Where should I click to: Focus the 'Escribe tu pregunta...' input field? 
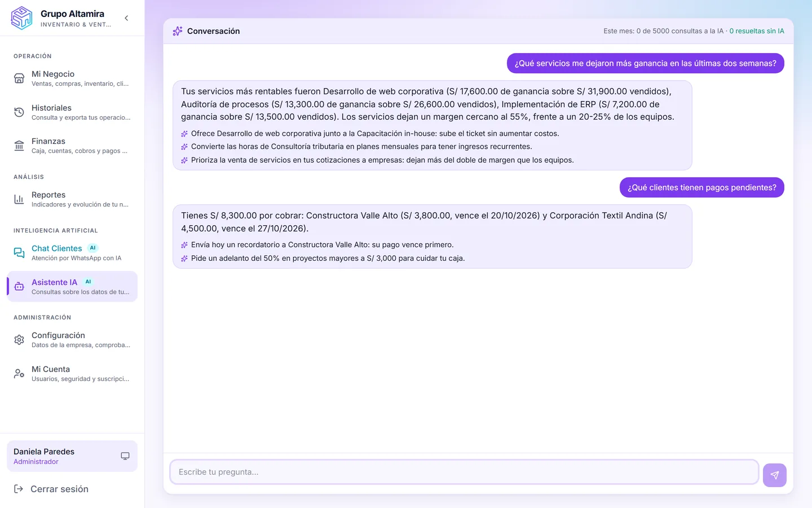[x=464, y=472]
